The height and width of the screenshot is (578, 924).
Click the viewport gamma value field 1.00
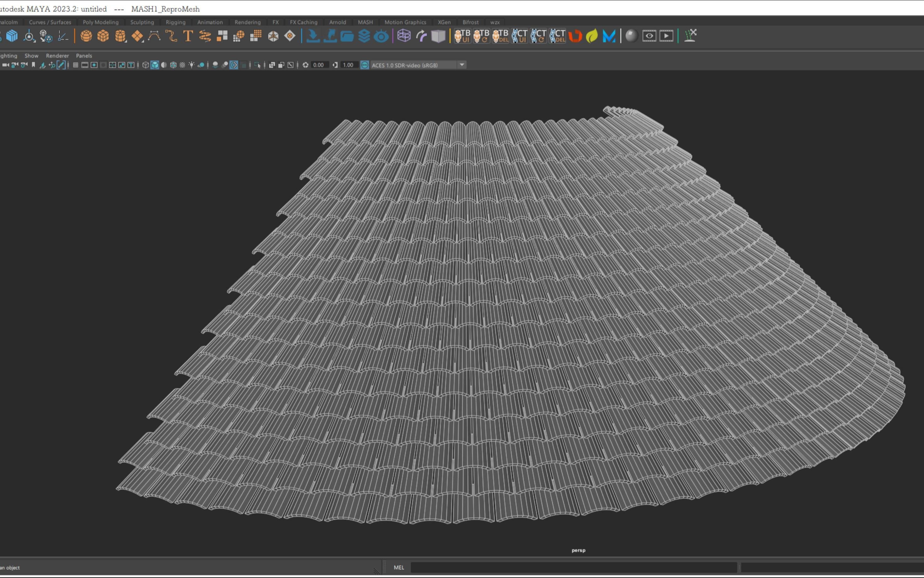(348, 65)
